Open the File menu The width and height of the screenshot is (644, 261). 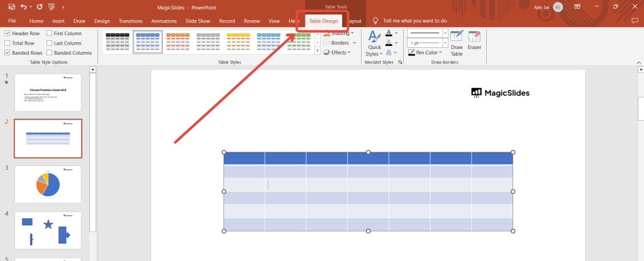click(x=13, y=21)
